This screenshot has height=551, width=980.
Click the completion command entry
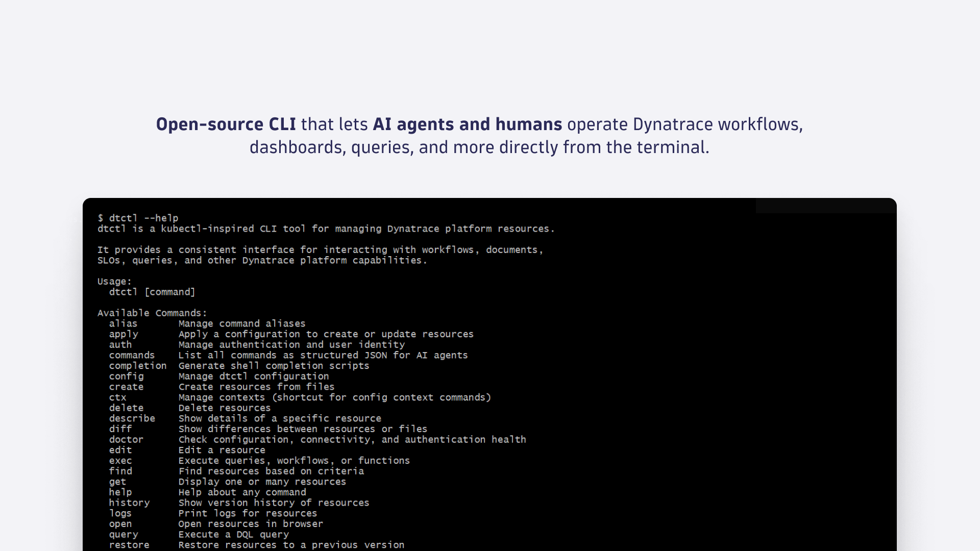pos(137,366)
